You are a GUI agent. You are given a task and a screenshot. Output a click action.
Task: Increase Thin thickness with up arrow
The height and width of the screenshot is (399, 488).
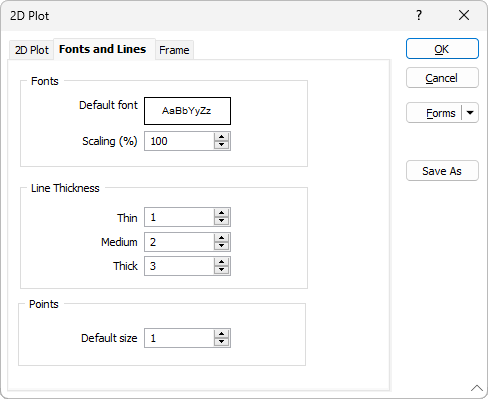point(222,213)
